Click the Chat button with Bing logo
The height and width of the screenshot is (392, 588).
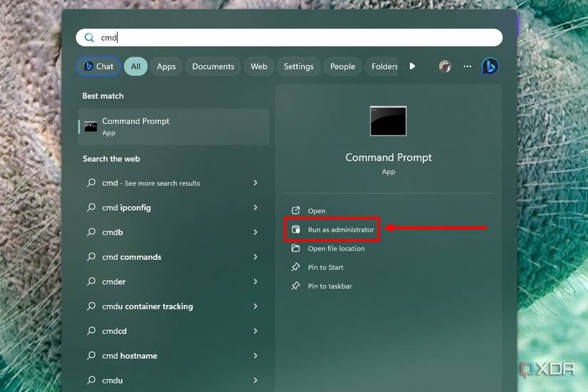point(98,66)
